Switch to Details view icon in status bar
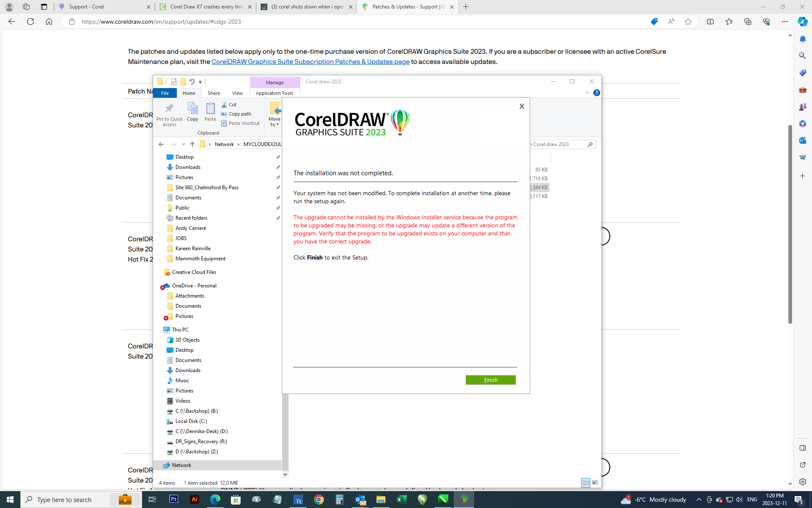Screen dimensions: 812x508 click(x=586, y=483)
